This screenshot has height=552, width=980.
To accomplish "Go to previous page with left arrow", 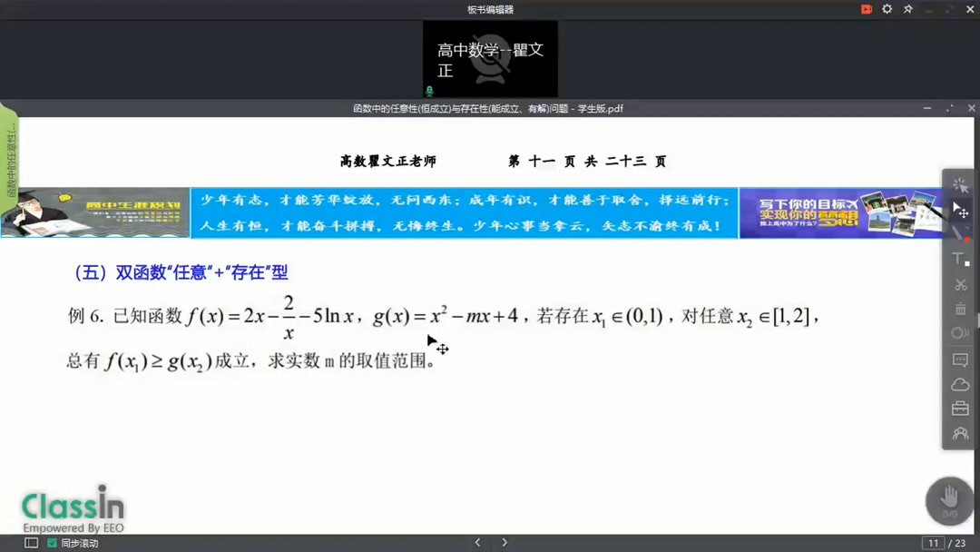I will pyautogui.click(x=477, y=541).
